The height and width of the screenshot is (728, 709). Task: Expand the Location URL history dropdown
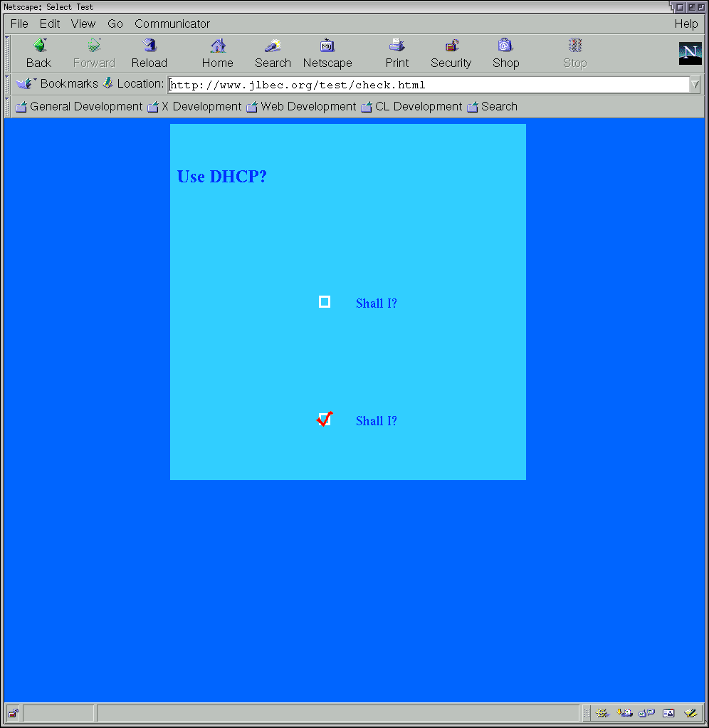click(x=695, y=85)
